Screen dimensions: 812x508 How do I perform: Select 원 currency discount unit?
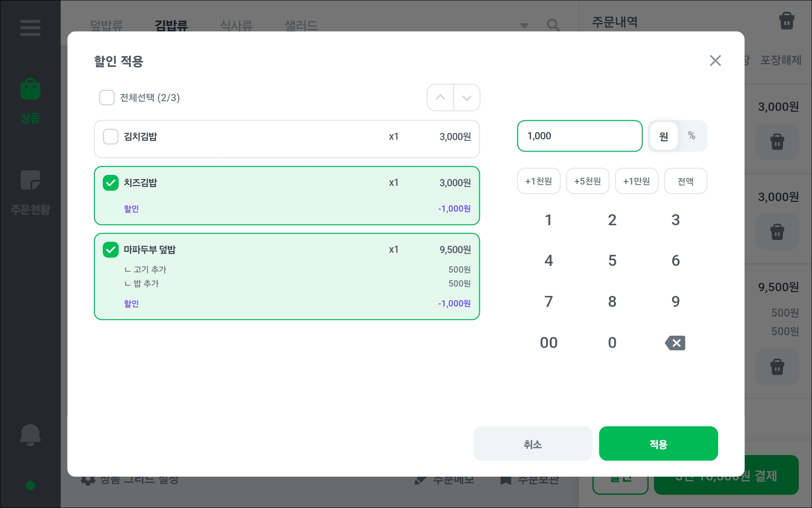(x=664, y=136)
